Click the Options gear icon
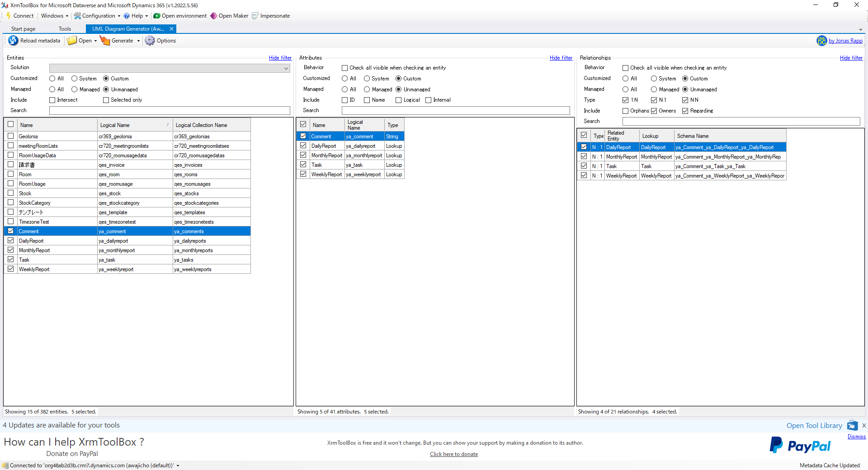868x470 pixels. 150,41
